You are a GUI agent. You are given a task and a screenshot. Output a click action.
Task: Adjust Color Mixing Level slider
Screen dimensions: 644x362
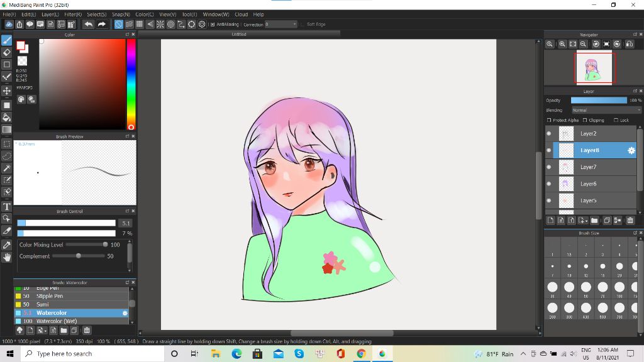87,244
